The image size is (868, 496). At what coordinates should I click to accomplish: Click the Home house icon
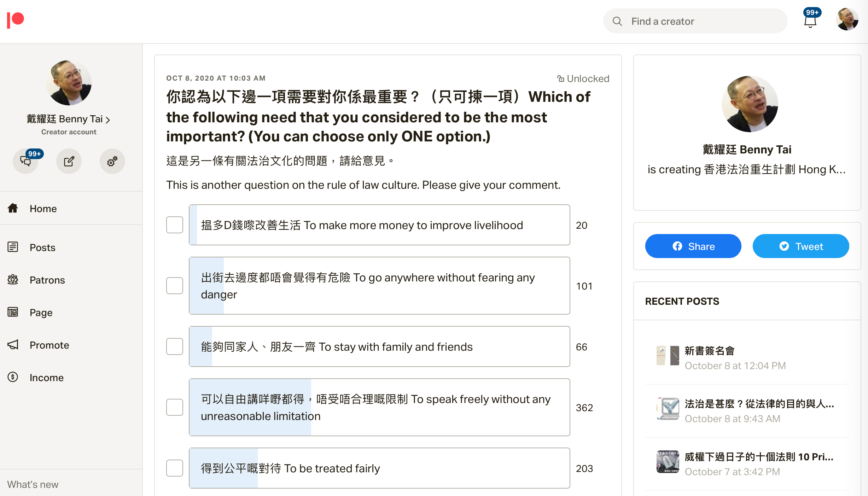coord(13,208)
